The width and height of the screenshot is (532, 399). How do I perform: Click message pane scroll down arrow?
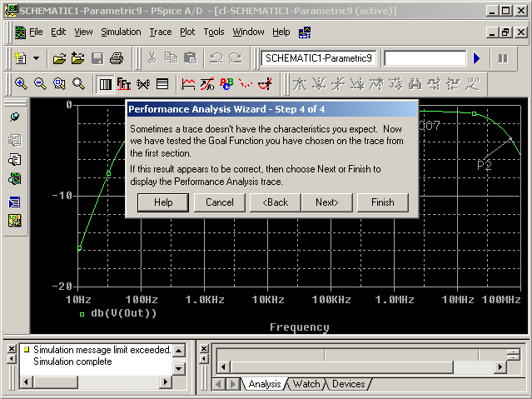[179, 369]
